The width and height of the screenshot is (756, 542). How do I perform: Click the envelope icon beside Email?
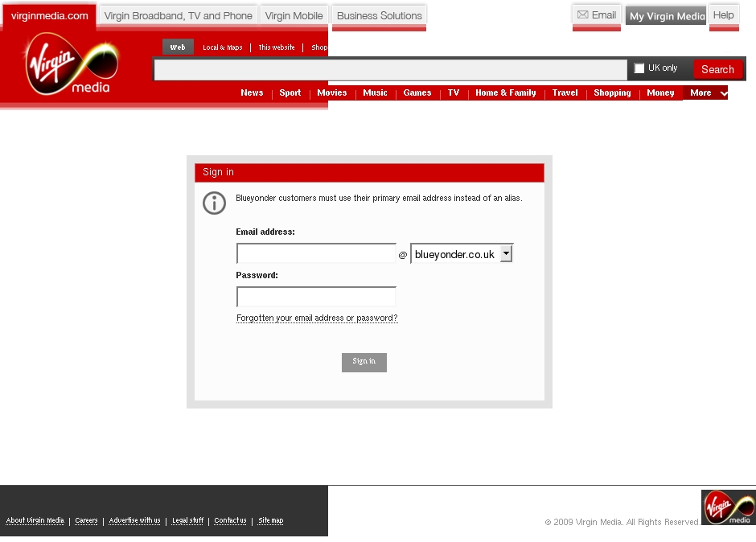click(x=582, y=15)
